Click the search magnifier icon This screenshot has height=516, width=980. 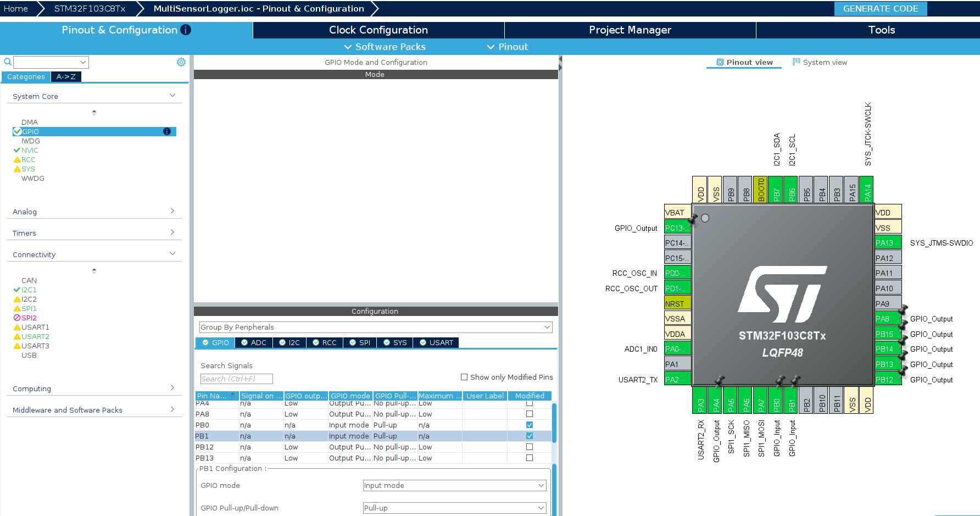click(x=7, y=62)
